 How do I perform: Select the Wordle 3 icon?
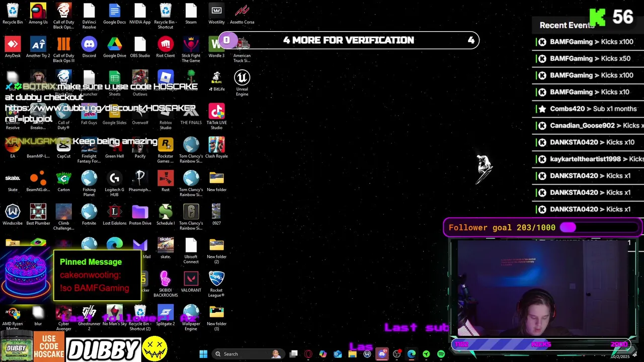pos(216,47)
